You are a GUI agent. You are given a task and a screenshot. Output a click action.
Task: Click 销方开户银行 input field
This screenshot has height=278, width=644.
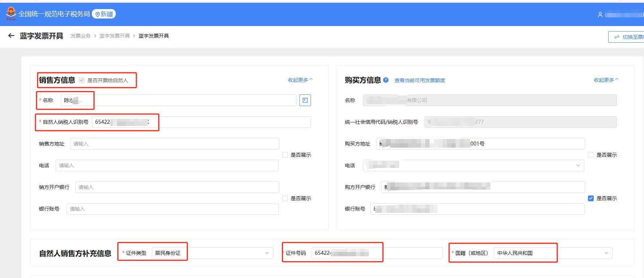click(x=177, y=187)
